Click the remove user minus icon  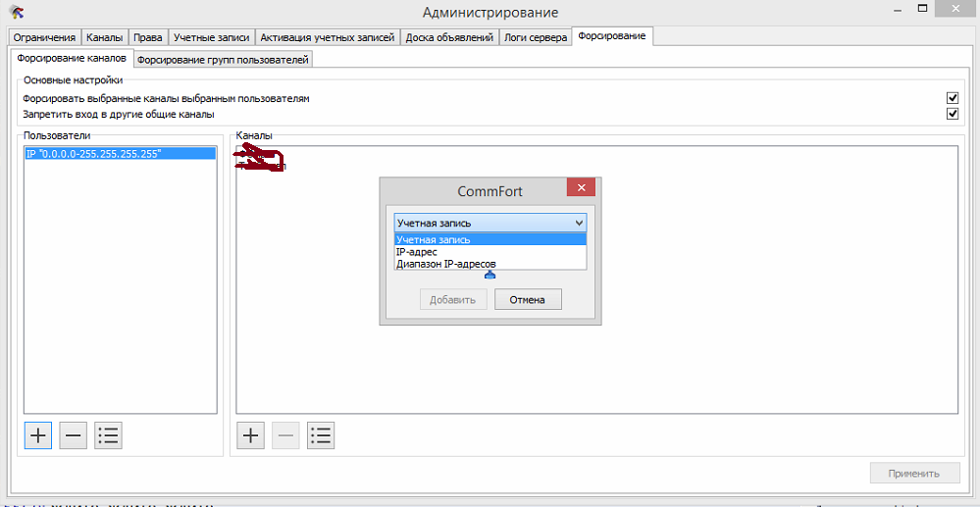pos(73,436)
